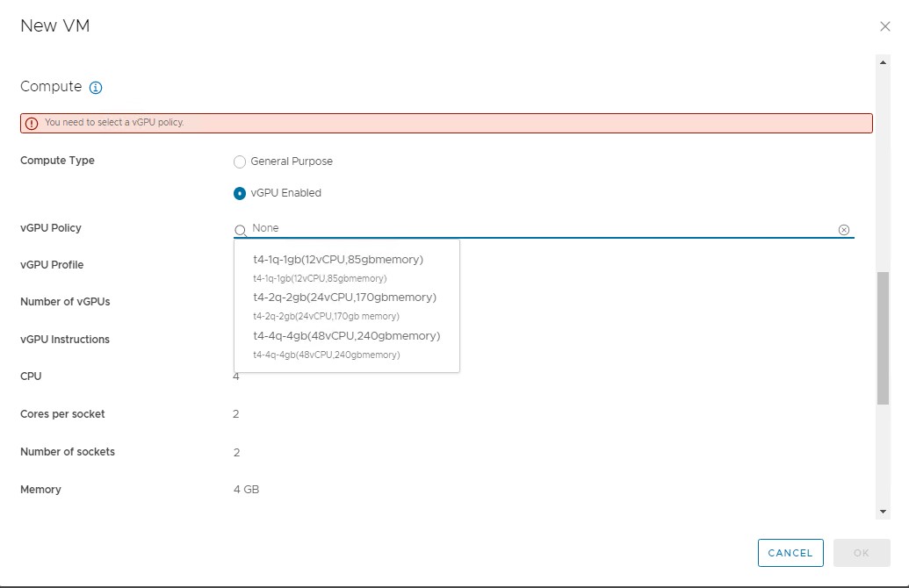
Task: Click the info icon beside Compute heading
Action: pos(95,87)
